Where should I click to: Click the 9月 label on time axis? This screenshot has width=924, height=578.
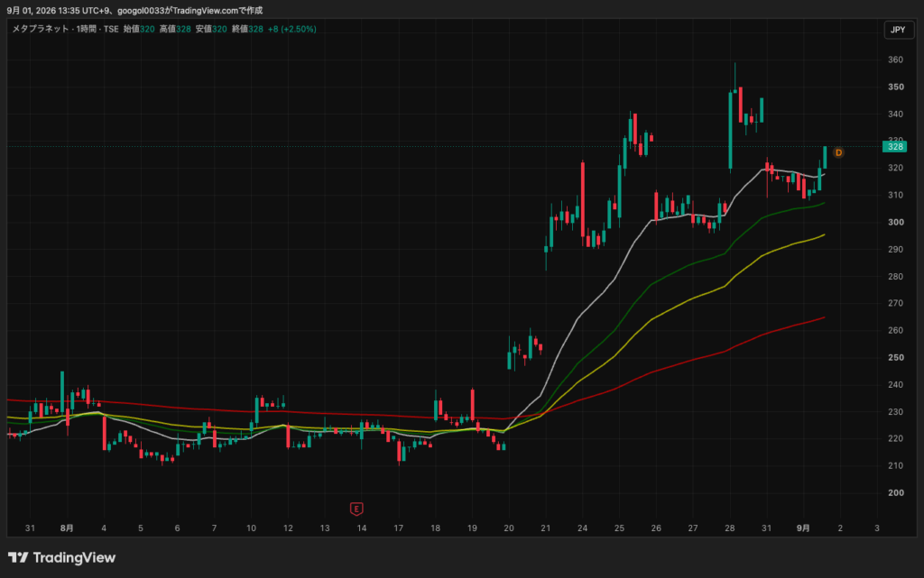[803, 528]
